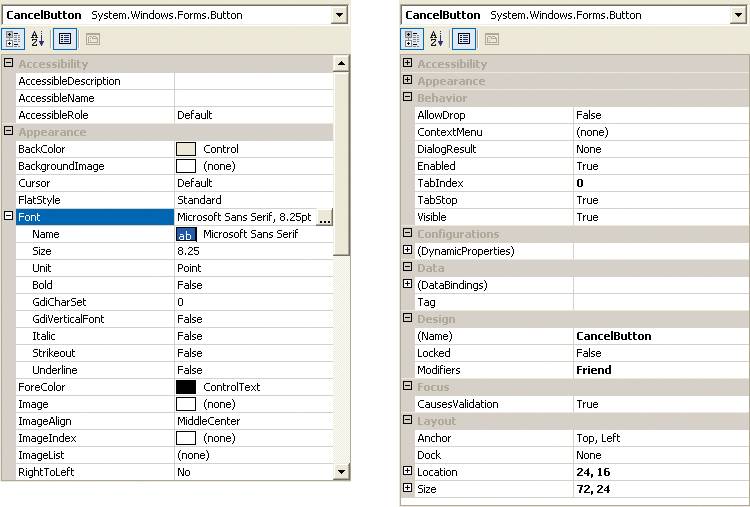
Task: Click Properties icon in right panel toolbar
Action: tap(464, 39)
